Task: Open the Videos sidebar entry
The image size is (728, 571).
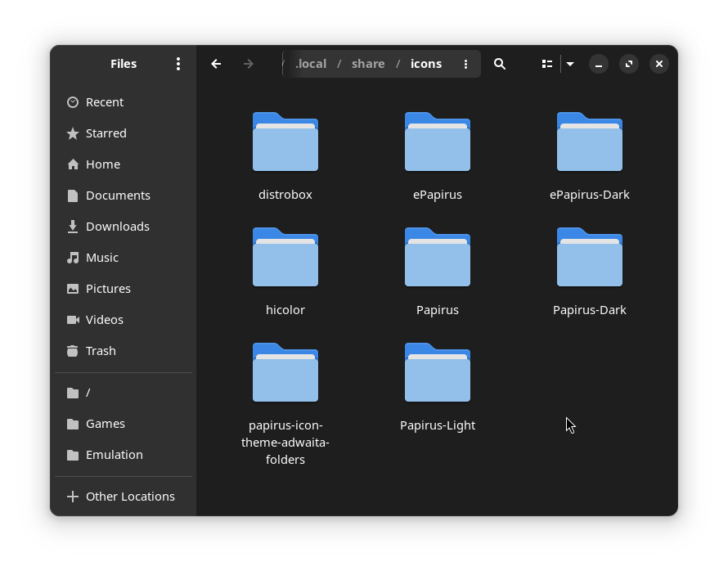Action: pyautogui.click(x=124, y=320)
